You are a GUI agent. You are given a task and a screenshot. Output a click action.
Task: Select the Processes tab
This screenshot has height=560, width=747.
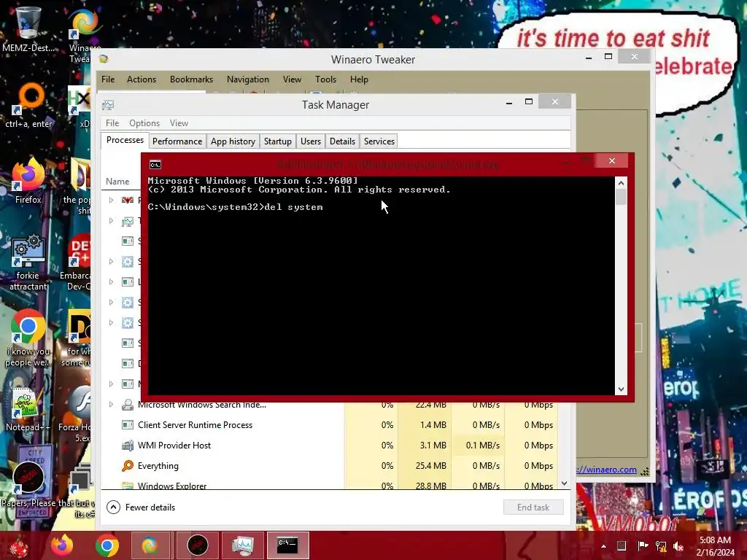125,140
